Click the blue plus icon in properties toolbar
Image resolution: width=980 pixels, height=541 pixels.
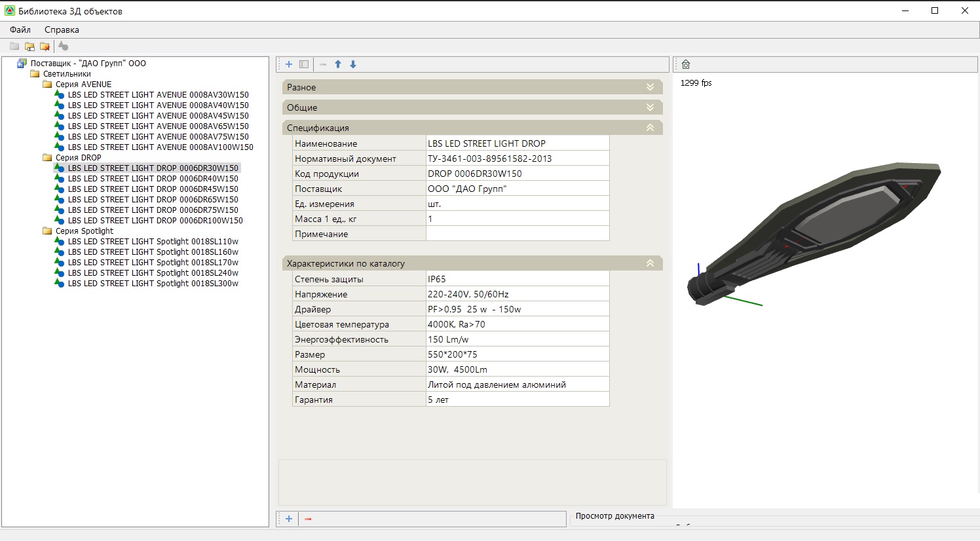(x=289, y=64)
